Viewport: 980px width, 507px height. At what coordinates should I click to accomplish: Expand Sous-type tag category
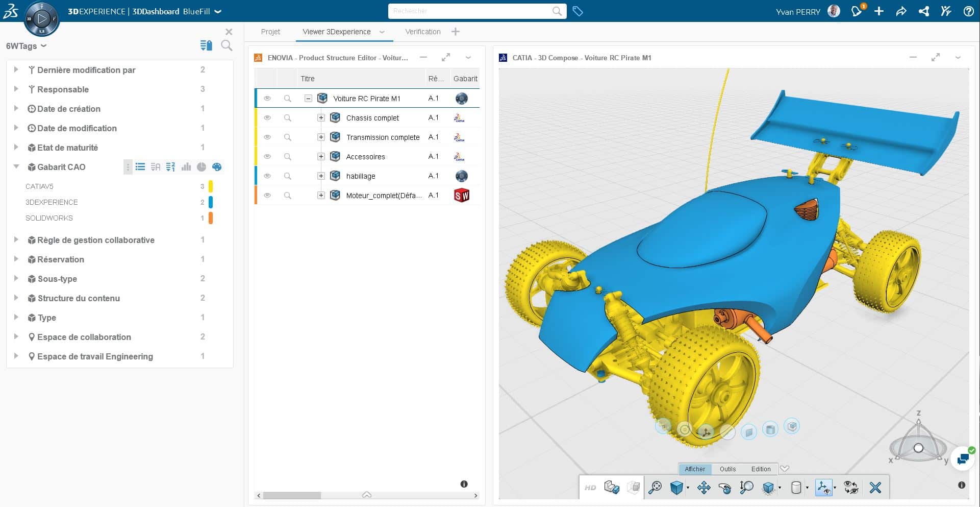click(16, 278)
